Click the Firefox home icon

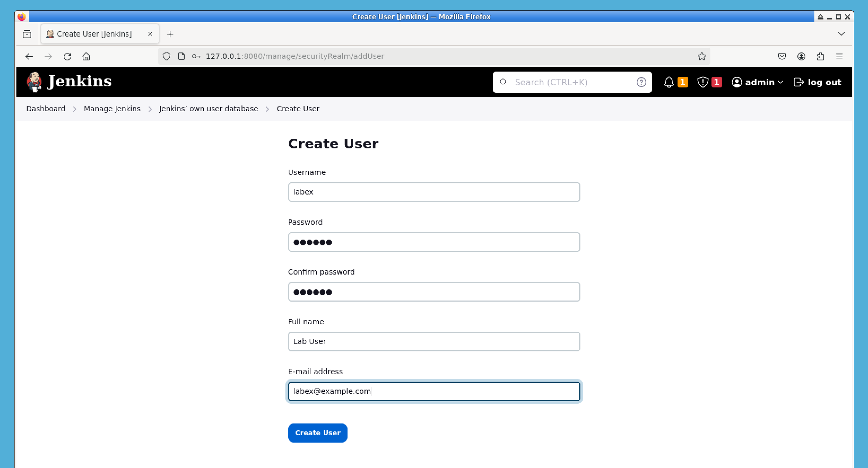tap(86, 56)
